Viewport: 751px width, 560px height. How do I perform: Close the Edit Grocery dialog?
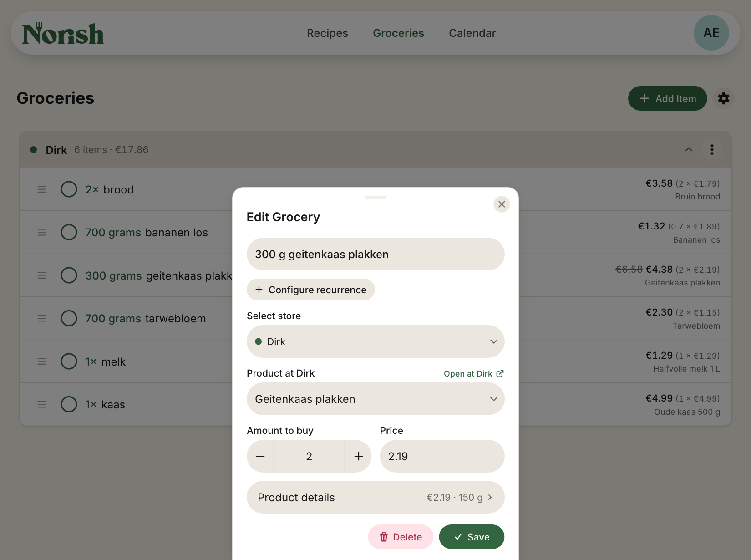point(502,204)
